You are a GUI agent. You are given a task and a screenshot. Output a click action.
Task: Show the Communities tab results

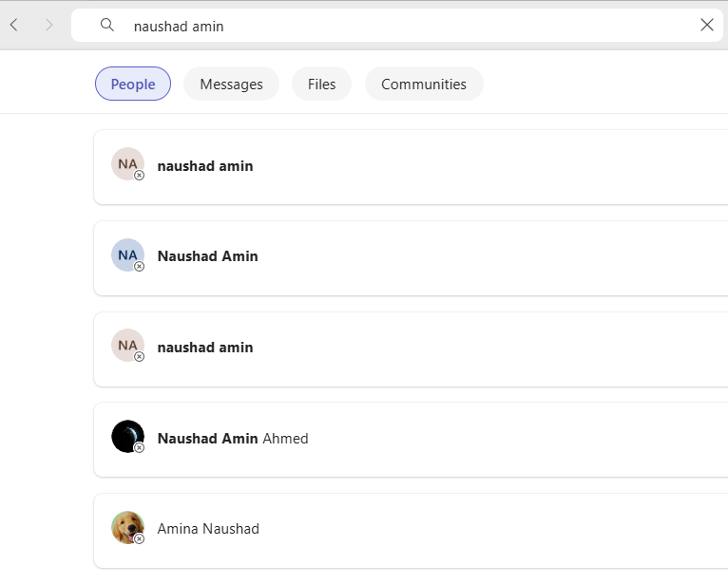[x=424, y=84]
